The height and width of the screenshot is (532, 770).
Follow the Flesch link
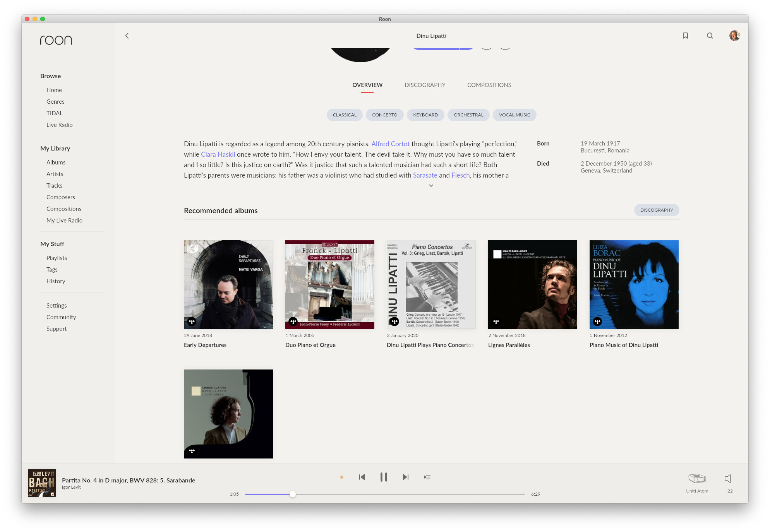[461, 175]
